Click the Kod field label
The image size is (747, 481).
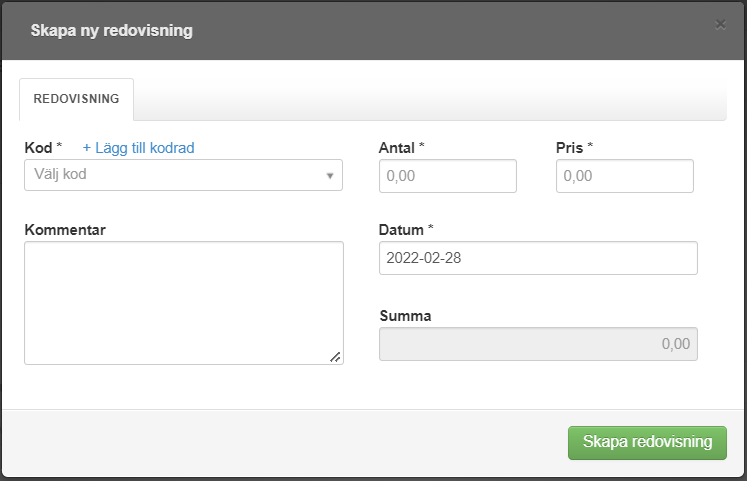pyautogui.click(x=38, y=148)
